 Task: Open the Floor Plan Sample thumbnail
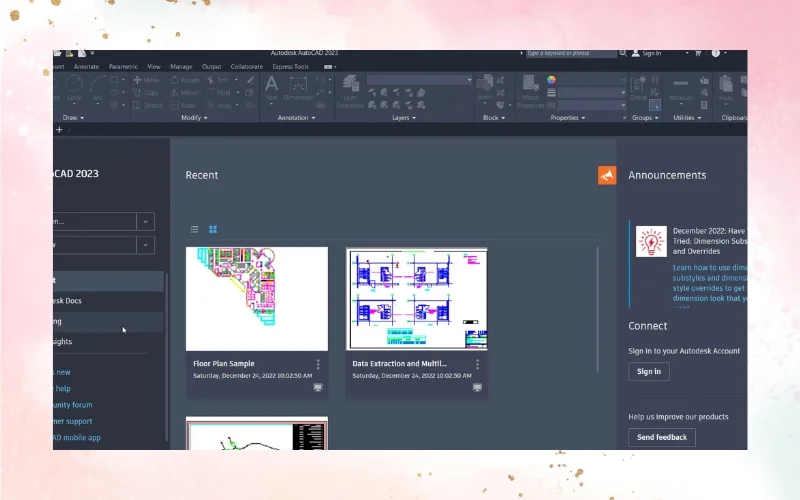[x=257, y=299]
